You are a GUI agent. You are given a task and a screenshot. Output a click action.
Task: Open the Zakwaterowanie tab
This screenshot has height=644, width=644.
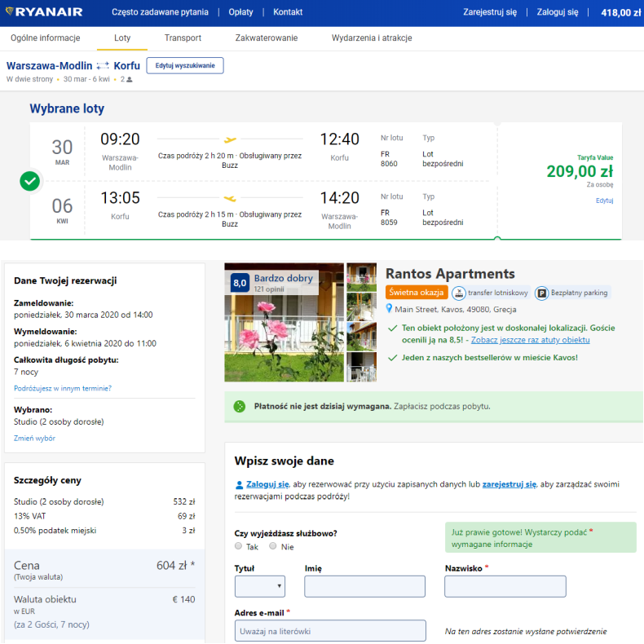click(266, 37)
